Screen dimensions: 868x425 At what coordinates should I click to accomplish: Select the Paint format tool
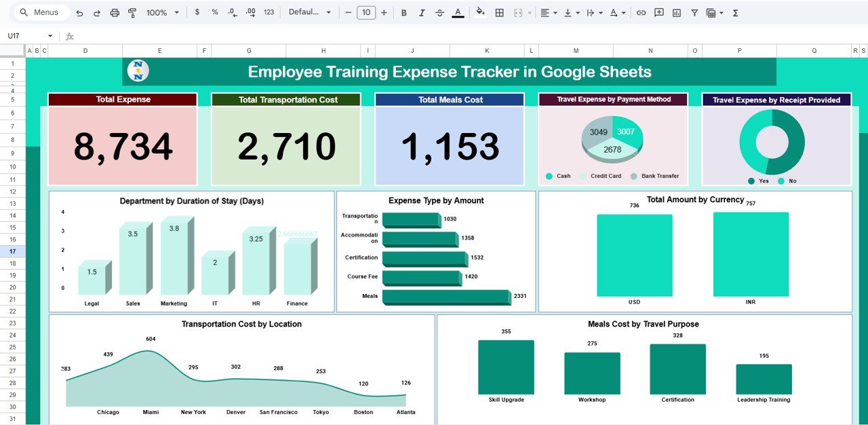(x=132, y=12)
